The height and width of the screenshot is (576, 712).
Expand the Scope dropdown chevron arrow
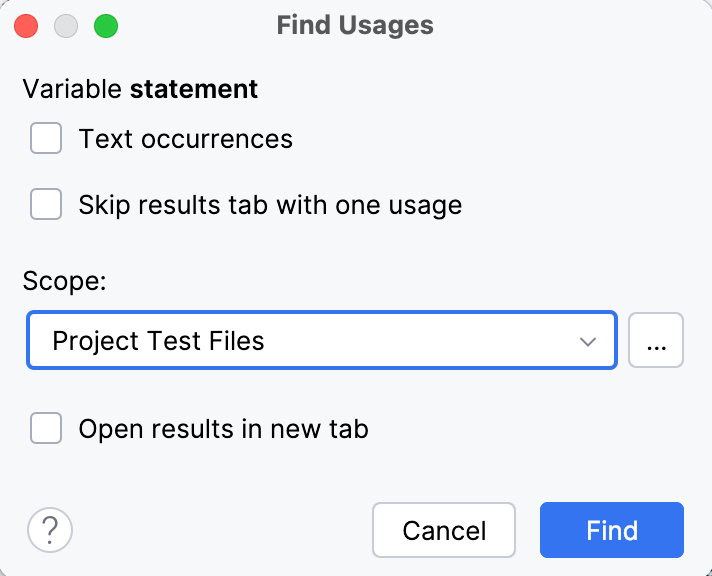tap(588, 341)
